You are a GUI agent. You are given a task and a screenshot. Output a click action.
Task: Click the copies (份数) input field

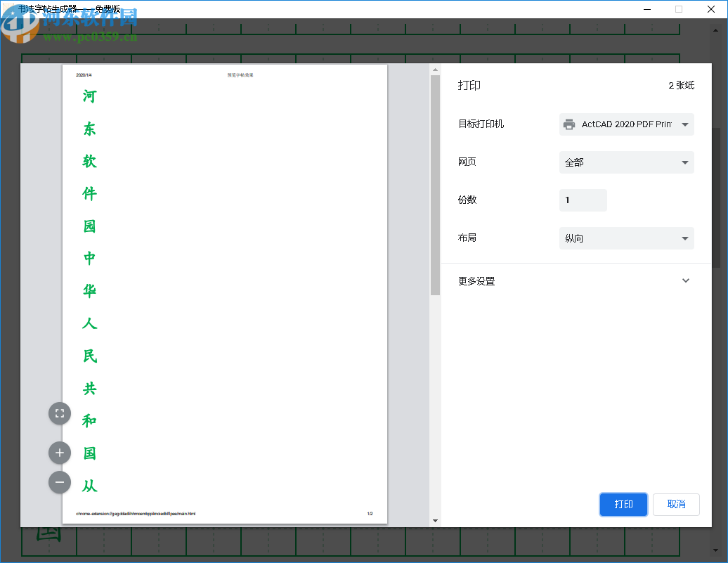pyautogui.click(x=583, y=200)
